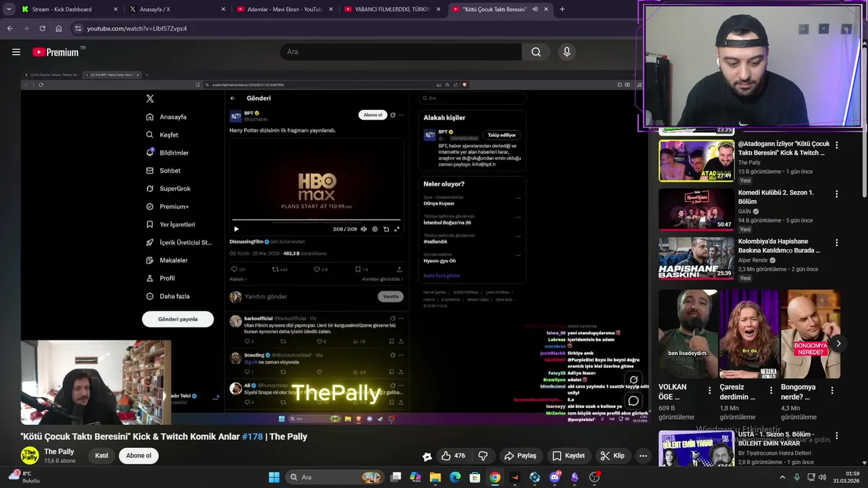Open Microsoft Edge from taskbar
Image resolution: width=868 pixels, height=488 pixels.
coord(455,477)
